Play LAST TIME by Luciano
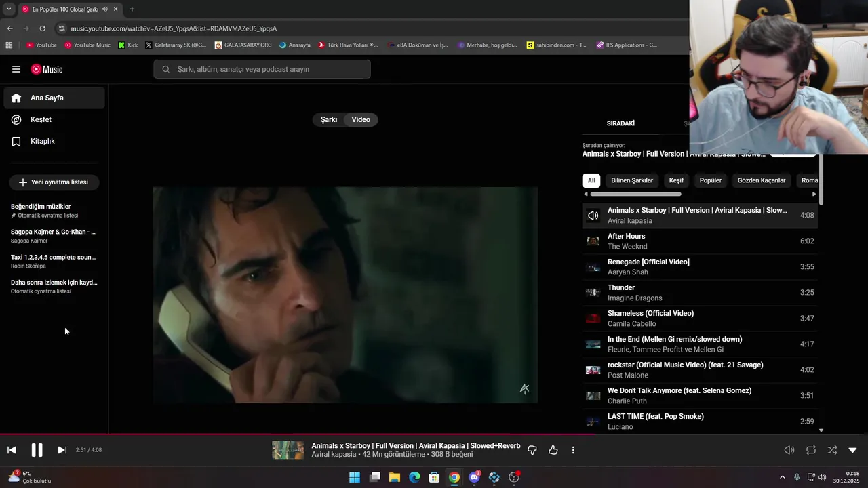 (700, 422)
